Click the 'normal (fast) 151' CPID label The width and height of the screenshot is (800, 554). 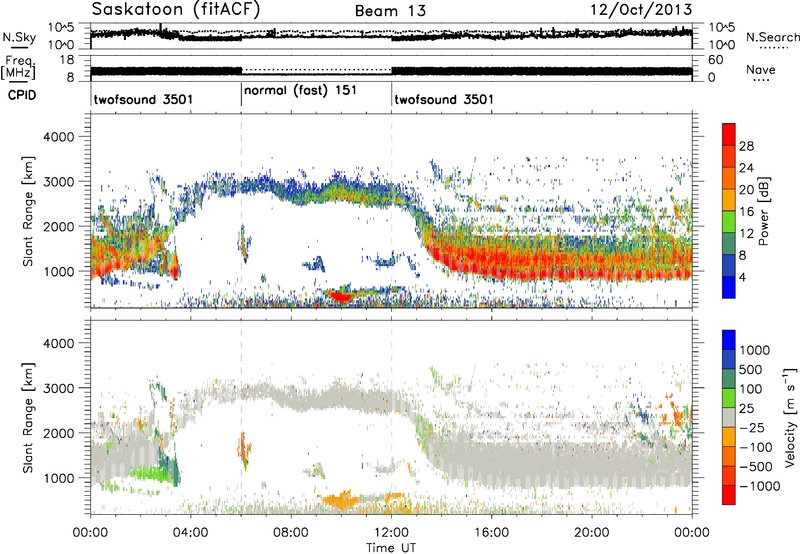tap(300, 91)
